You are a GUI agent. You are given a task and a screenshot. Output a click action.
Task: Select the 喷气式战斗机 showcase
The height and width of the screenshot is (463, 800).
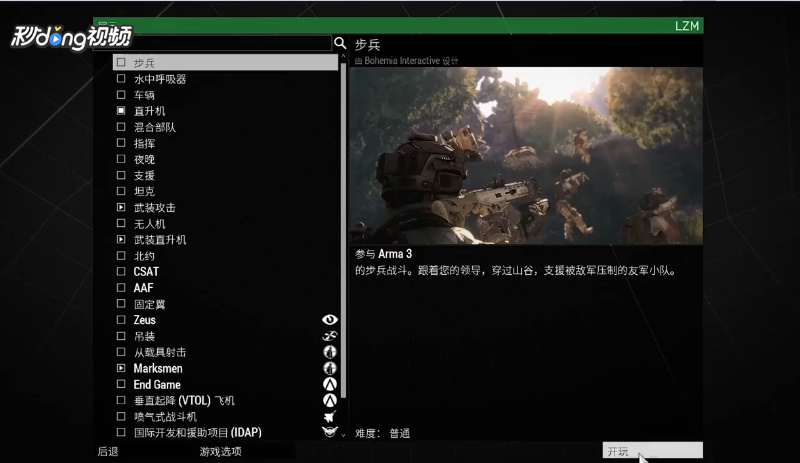coord(225,417)
